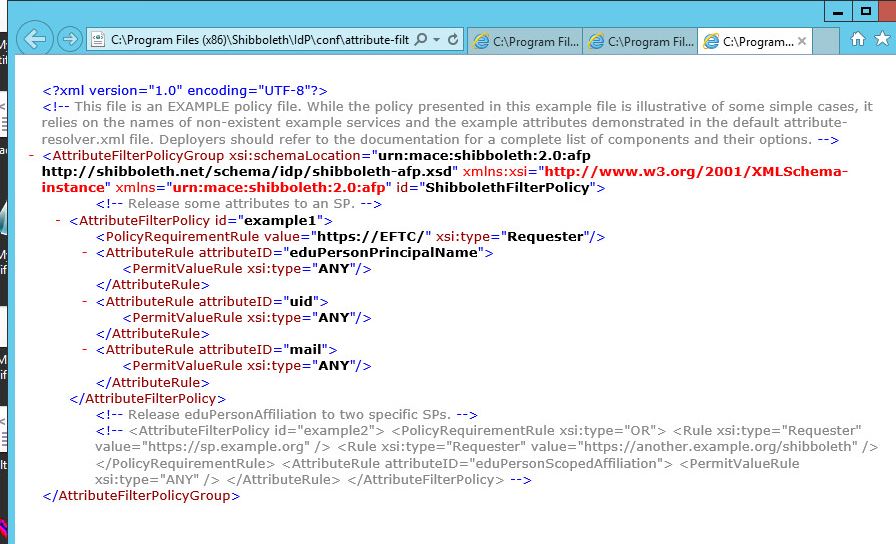Click the "ShibbolethFilterPolicy" id value
Screen dimensions: 896x544
click(507, 187)
